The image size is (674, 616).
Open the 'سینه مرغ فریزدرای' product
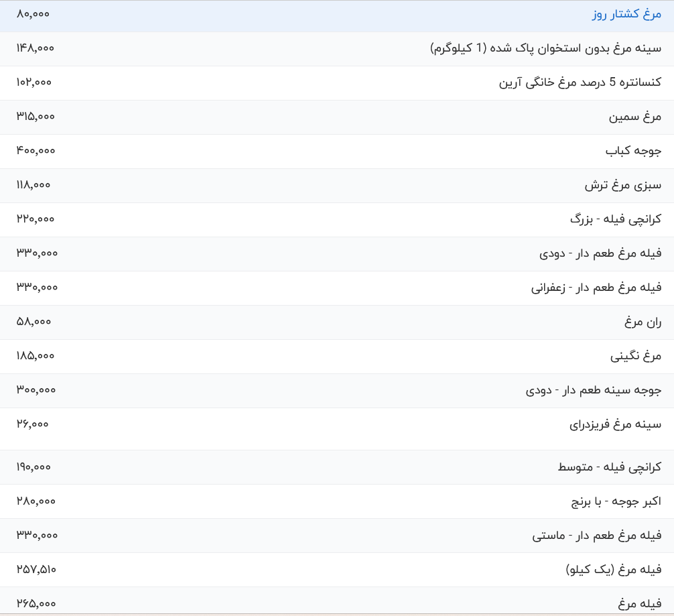(615, 424)
